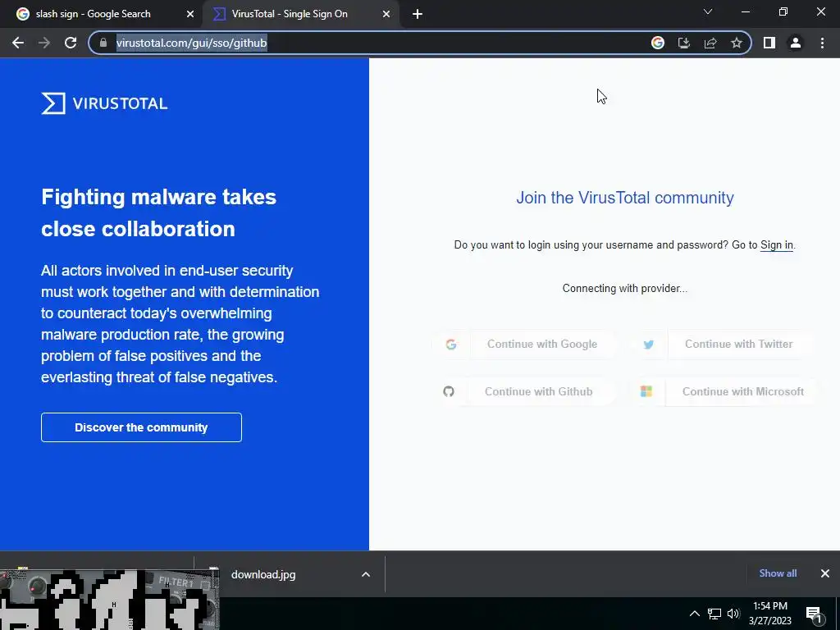Click the Google logo icon on login button

pyautogui.click(x=451, y=345)
